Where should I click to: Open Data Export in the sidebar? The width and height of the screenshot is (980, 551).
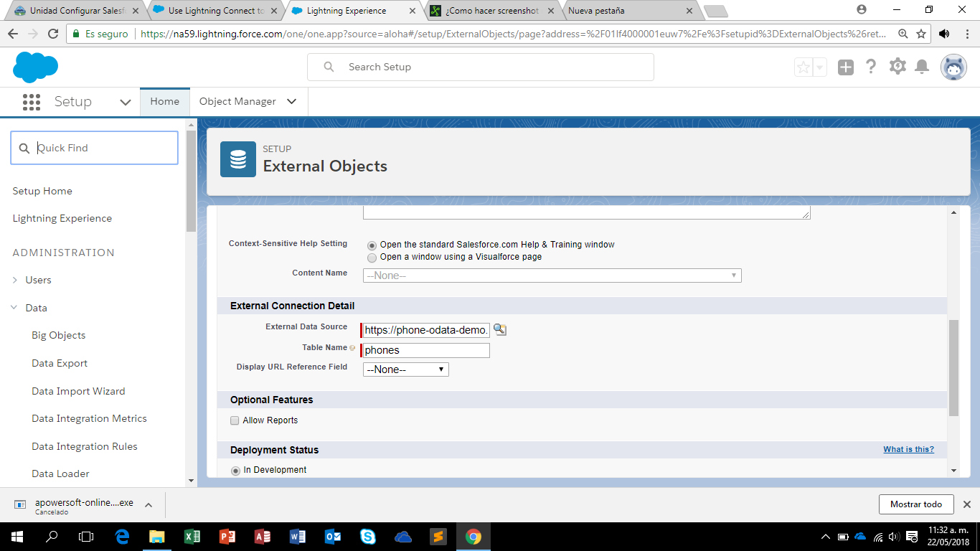coord(60,363)
